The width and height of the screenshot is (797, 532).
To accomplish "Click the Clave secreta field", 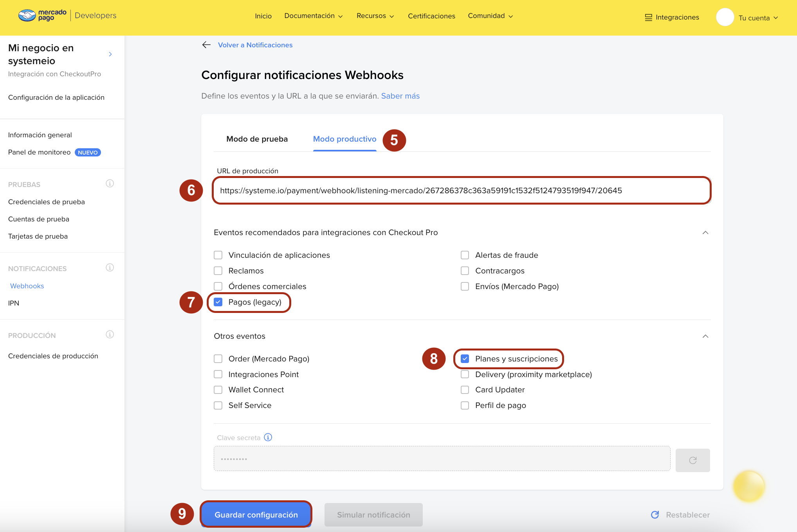I will point(442,459).
